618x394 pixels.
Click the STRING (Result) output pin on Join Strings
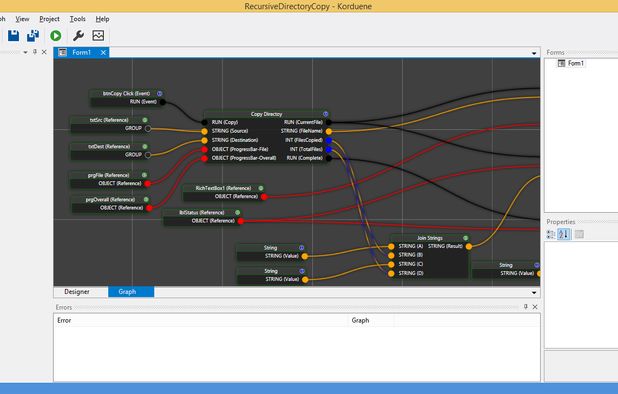[469, 247]
